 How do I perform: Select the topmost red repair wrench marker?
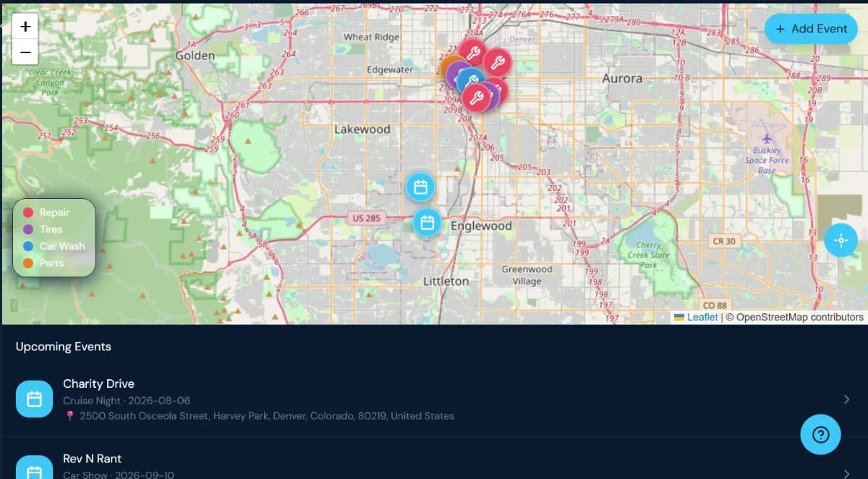(x=473, y=53)
